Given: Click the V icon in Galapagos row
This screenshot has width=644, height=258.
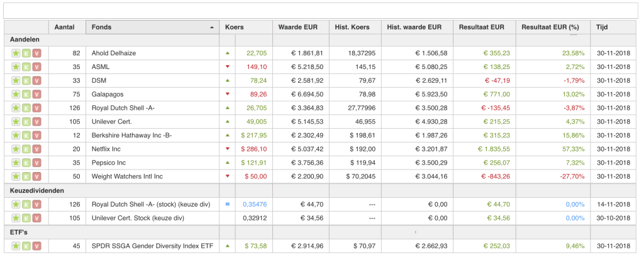Looking at the screenshot, I should click(37, 94).
